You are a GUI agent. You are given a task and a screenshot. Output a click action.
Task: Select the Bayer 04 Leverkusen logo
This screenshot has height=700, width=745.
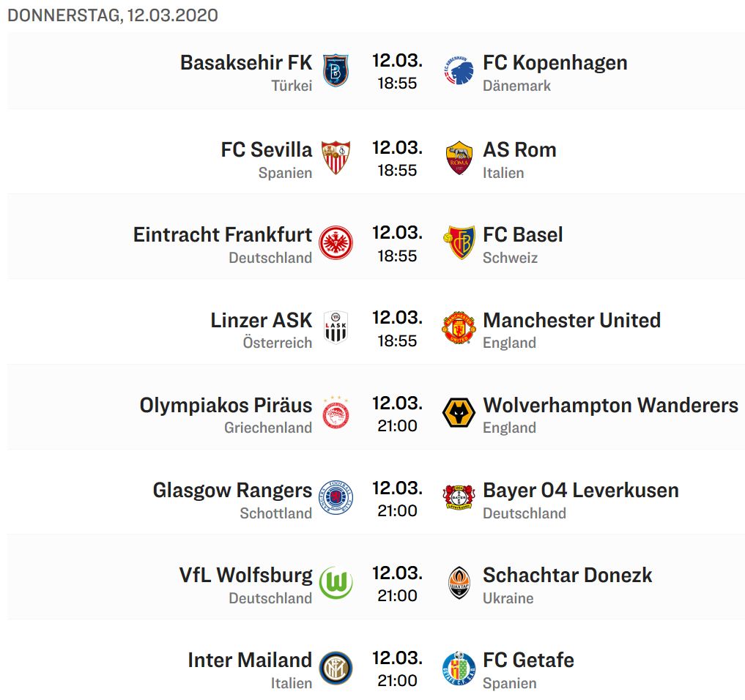[x=459, y=498]
